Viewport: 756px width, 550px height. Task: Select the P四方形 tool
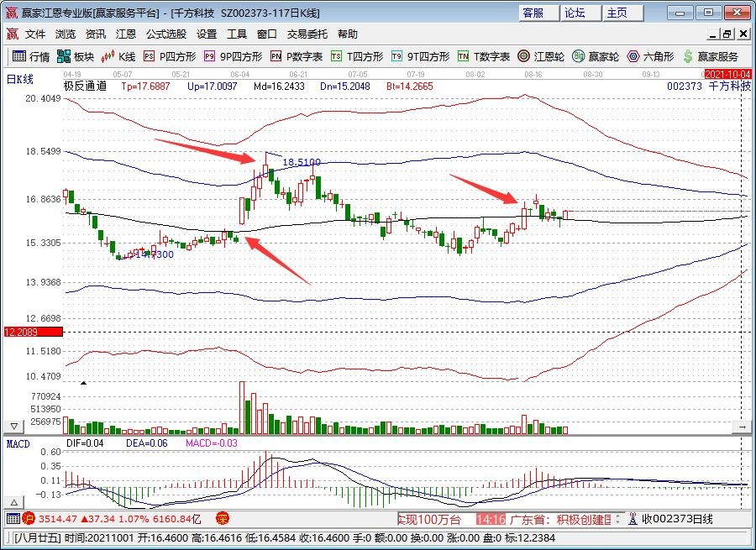click(170, 57)
